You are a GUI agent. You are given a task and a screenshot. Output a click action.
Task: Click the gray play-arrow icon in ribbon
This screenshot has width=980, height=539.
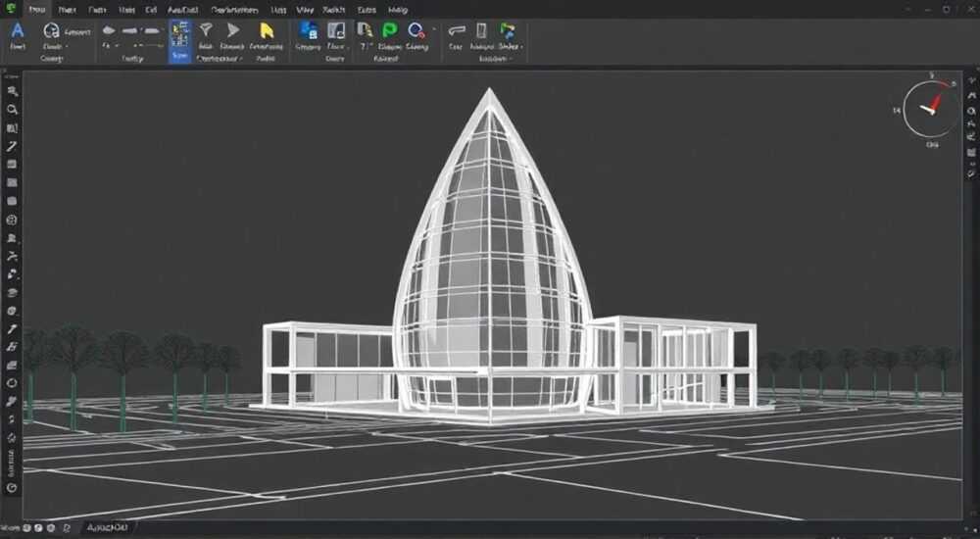click(x=233, y=30)
